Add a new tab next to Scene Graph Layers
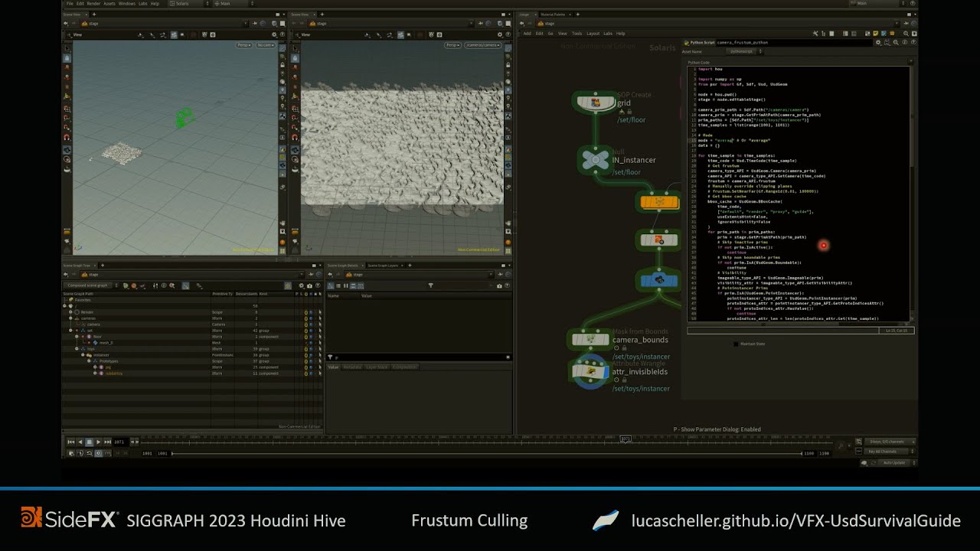The image size is (980, 551). [x=410, y=266]
